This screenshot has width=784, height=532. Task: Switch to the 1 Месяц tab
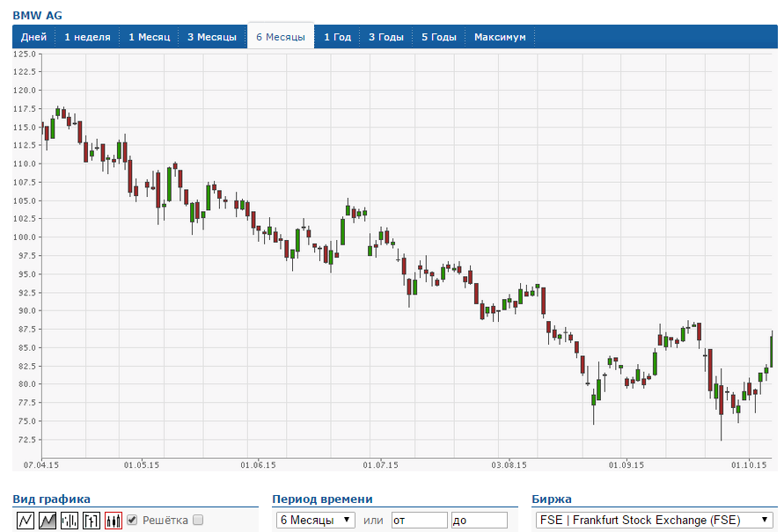(x=149, y=37)
